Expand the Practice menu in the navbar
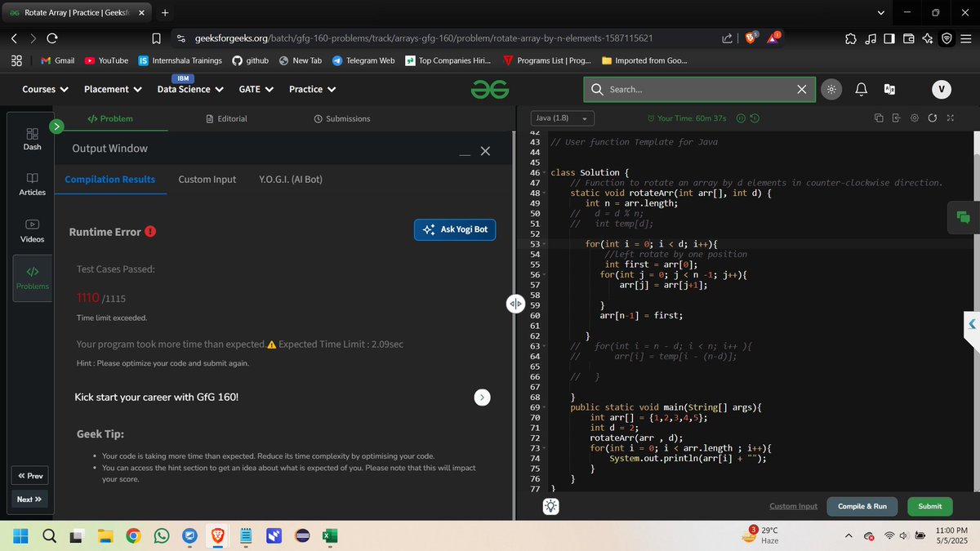Screen dimensions: 980x551 [x=311, y=89]
